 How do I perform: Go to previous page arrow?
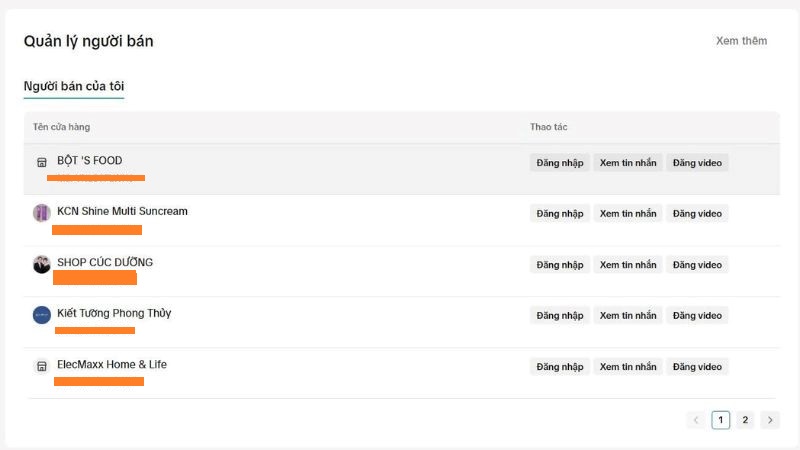pyautogui.click(x=696, y=420)
